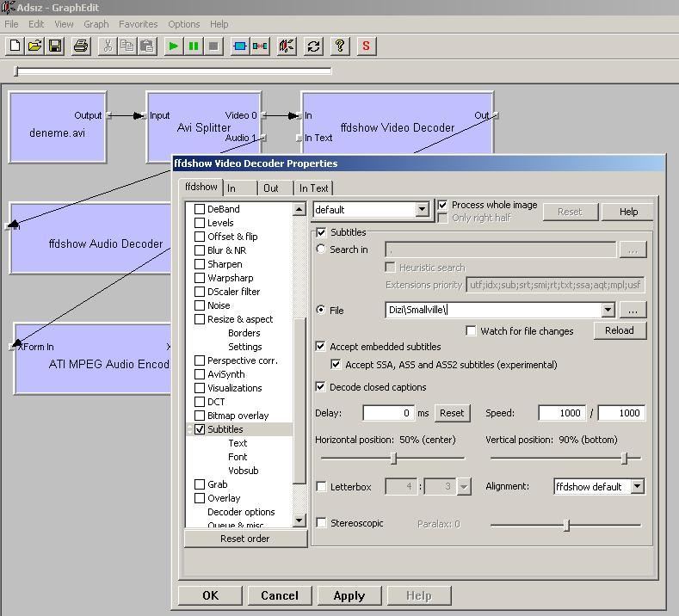Screen dimensions: 679x616
Task: Click the Open folder toolbar icon
Action: point(35,46)
